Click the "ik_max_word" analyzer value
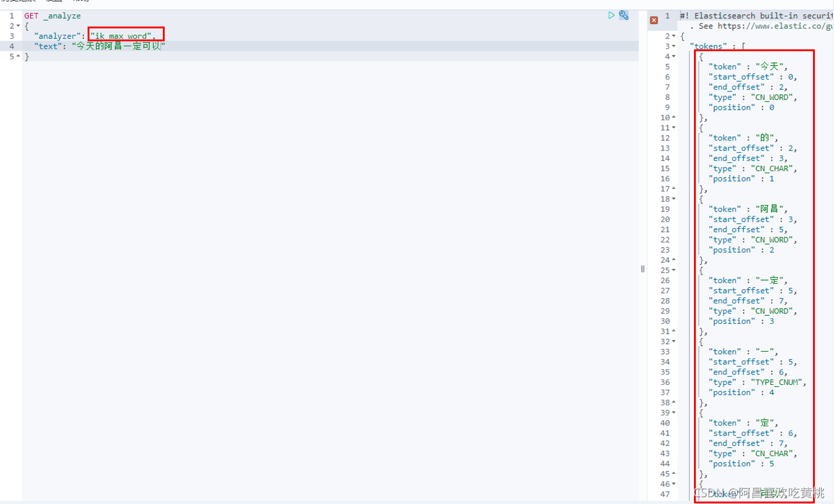This screenshot has width=834, height=504. pyautogui.click(x=121, y=36)
